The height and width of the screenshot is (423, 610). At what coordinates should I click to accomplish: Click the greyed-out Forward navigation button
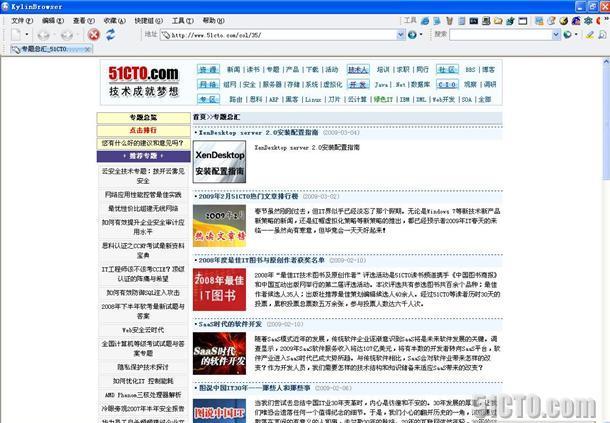click(67, 35)
